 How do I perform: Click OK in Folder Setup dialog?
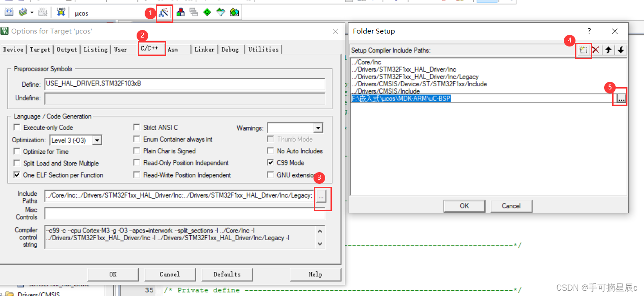(464, 206)
